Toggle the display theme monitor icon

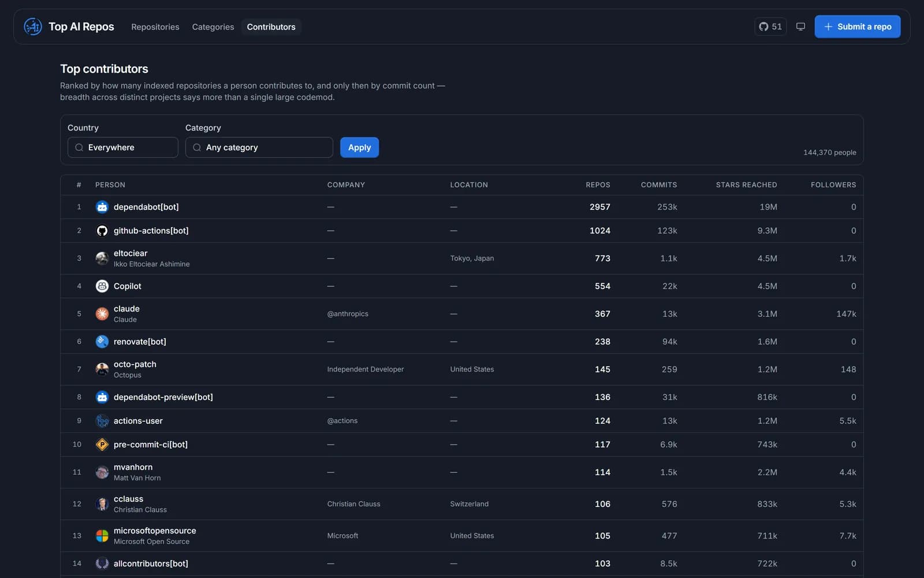(x=800, y=27)
